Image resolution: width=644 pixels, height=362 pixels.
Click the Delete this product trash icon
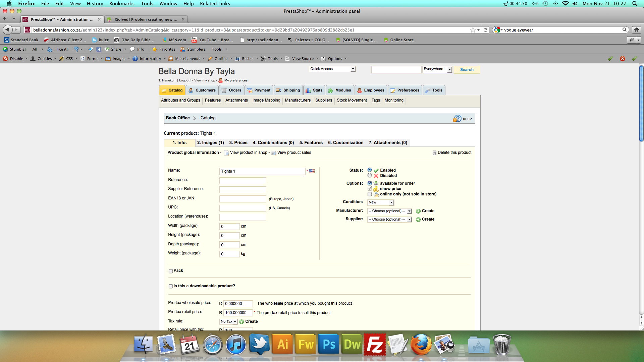(435, 153)
